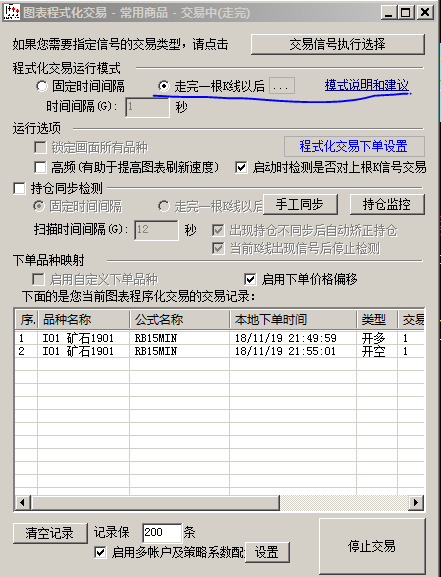Toggle 启动时检测是否对上根K信号交易 checkbox
Image resolution: width=441 pixels, height=577 pixels.
coord(241,167)
